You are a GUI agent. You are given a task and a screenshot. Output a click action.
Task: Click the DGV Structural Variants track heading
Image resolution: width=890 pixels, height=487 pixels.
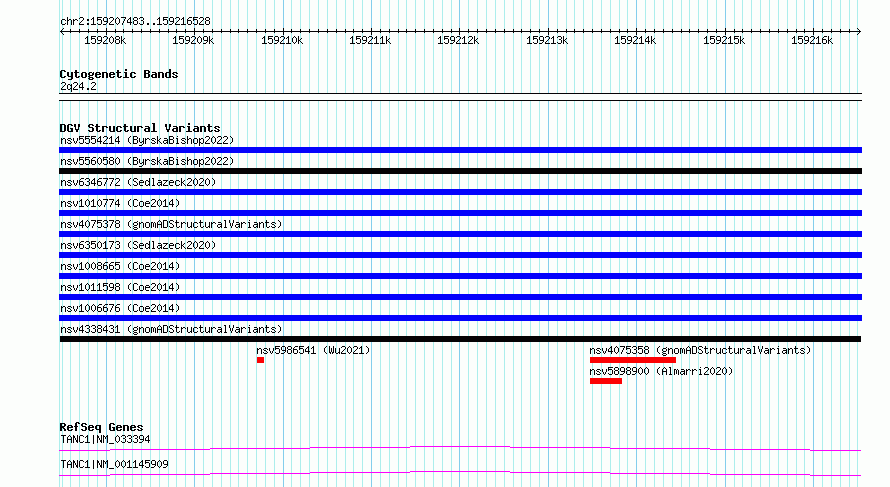point(140,128)
